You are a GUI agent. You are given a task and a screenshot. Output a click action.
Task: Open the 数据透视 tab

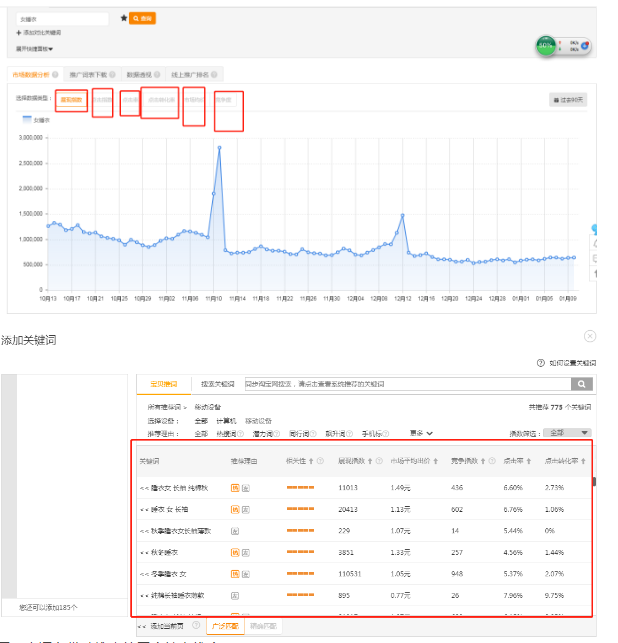139,75
